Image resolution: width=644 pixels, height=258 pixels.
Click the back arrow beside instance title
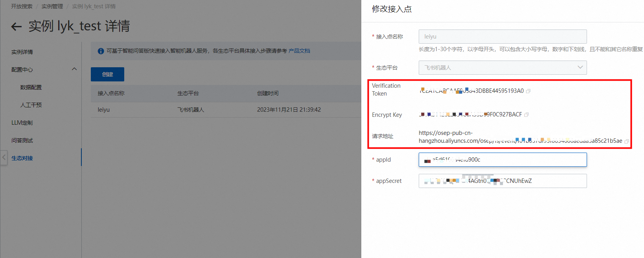point(16,27)
